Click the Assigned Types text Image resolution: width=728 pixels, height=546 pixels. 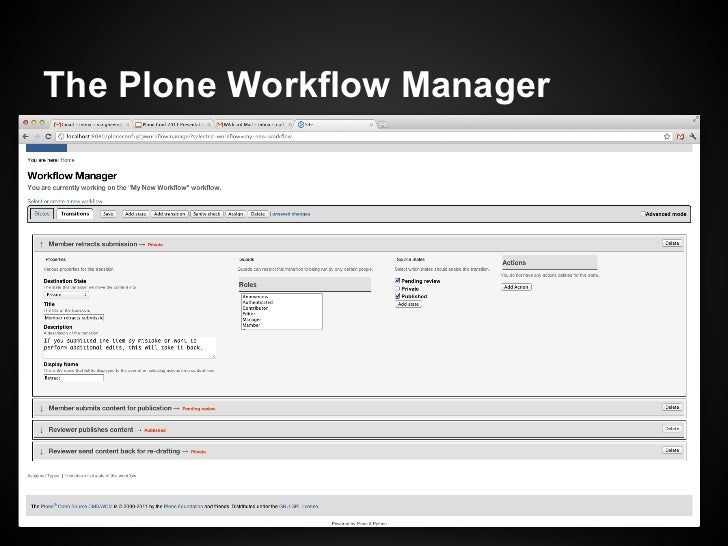pos(43,476)
